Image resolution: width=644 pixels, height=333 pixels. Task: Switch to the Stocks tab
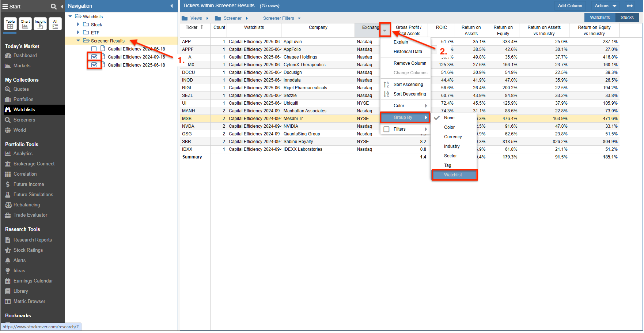[627, 18]
